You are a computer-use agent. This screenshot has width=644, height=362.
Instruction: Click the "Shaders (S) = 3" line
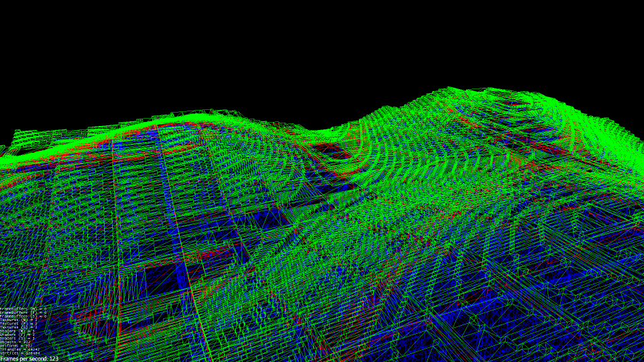(x=17, y=338)
